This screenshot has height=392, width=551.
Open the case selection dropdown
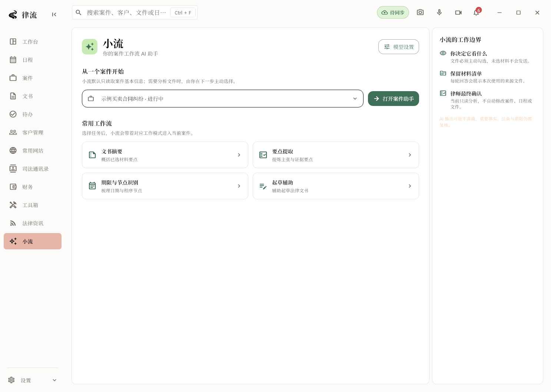coord(222,99)
